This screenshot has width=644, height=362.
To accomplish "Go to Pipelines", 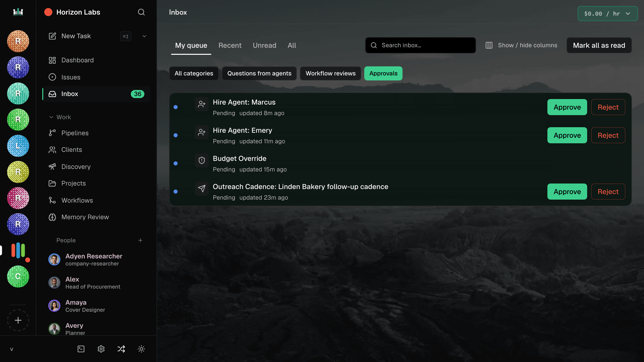I will tap(97, 133).
